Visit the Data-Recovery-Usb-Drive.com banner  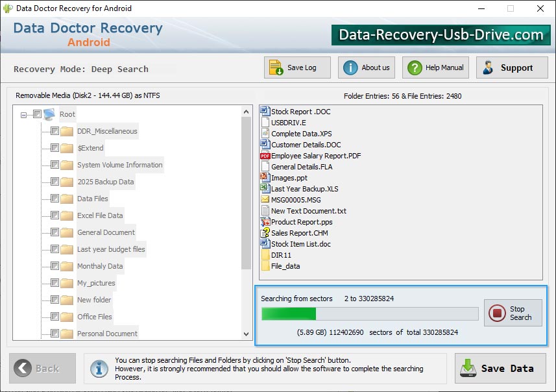point(439,35)
